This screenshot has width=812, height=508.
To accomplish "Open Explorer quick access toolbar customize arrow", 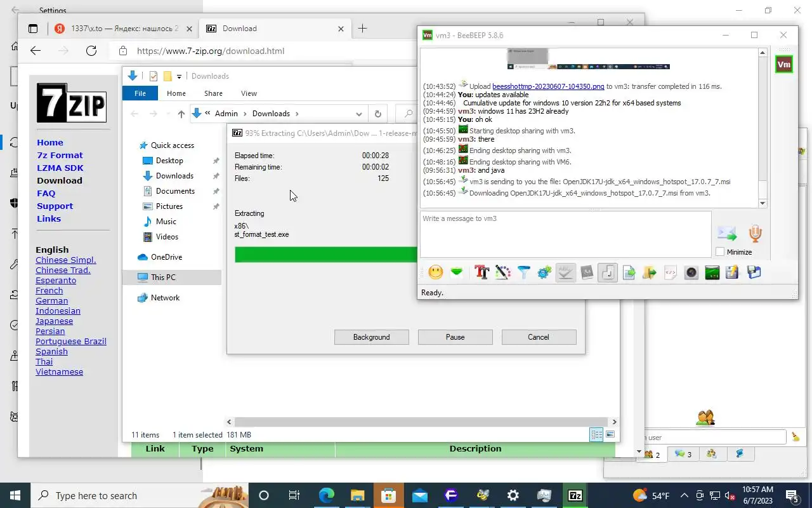I will tap(180, 76).
